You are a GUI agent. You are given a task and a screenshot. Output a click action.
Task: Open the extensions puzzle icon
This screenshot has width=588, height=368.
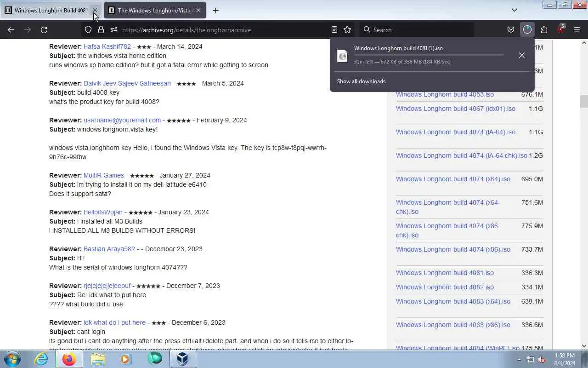click(x=544, y=30)
